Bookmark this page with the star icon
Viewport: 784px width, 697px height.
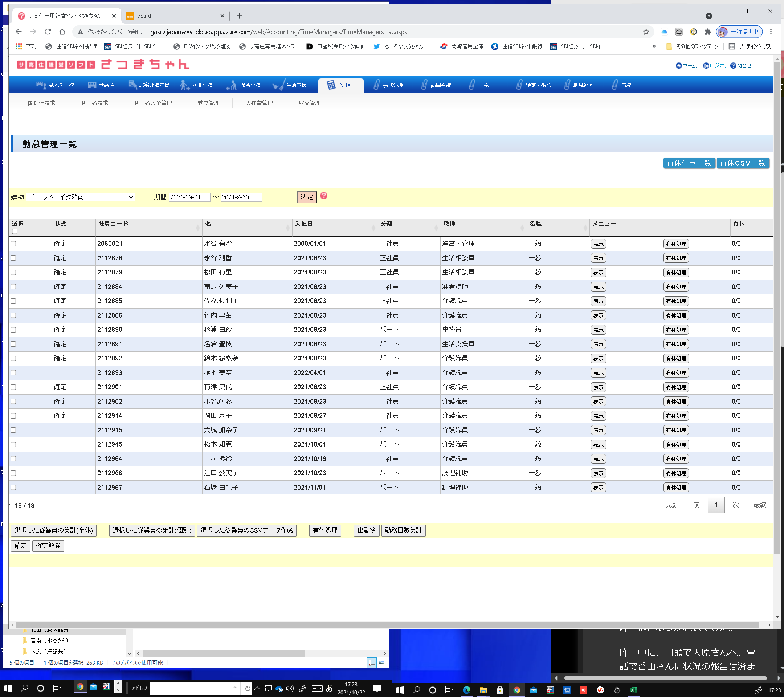click(646, 32)
